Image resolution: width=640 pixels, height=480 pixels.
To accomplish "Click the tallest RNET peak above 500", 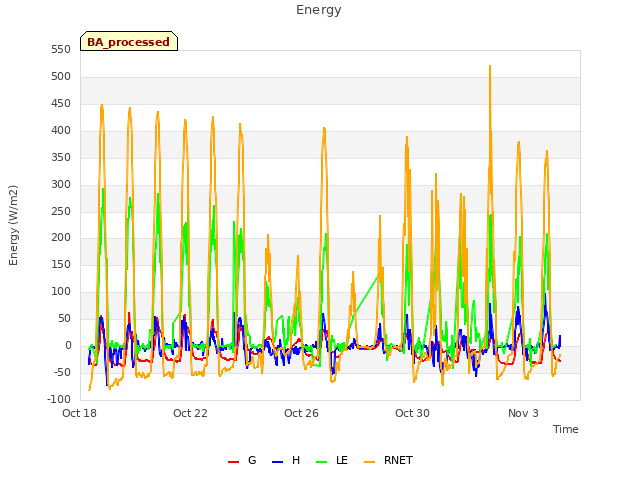I will pyautogui.click(x=490, y=66).
